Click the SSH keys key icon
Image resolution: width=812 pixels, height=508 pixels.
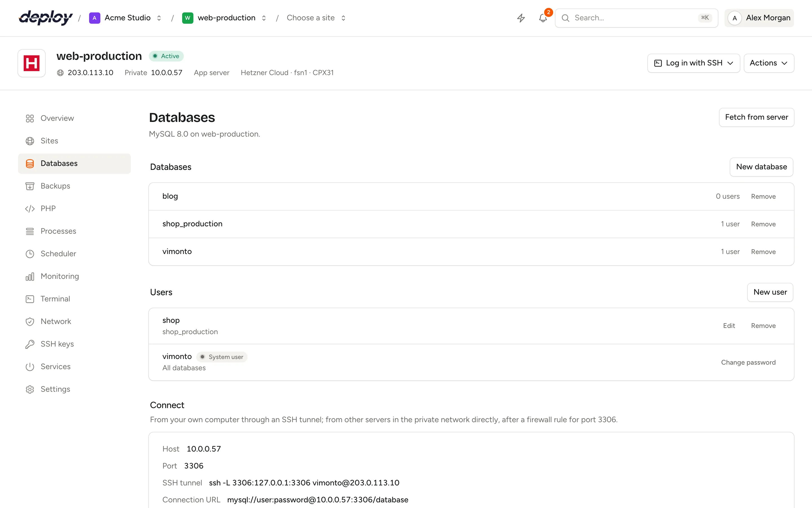(30, 344)
